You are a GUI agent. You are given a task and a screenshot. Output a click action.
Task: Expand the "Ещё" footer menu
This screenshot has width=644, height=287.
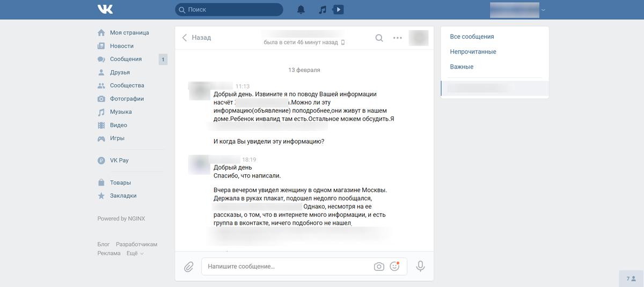pos(135,253)
